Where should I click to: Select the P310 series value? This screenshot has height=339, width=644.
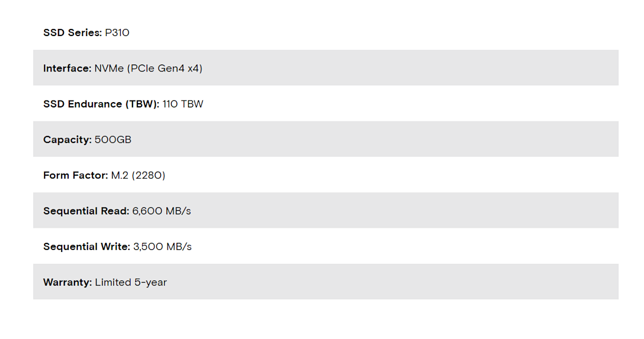click(117, 33)
